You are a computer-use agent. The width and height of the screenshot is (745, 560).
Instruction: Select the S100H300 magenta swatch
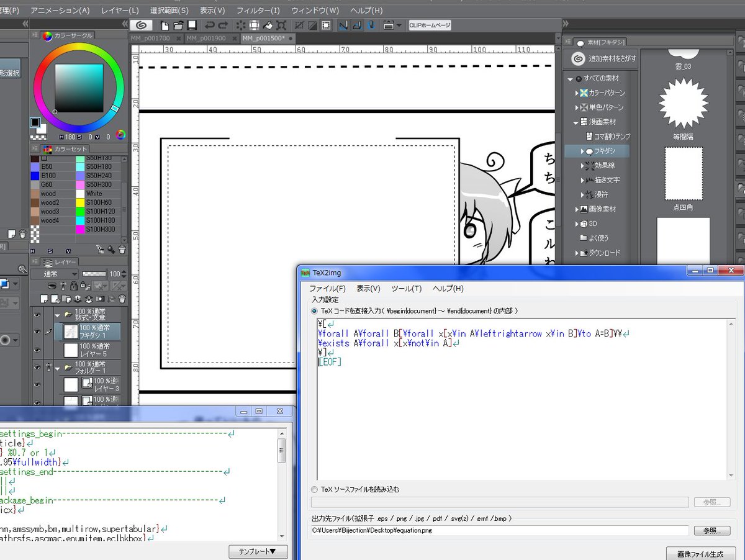[x=79, y=230]
